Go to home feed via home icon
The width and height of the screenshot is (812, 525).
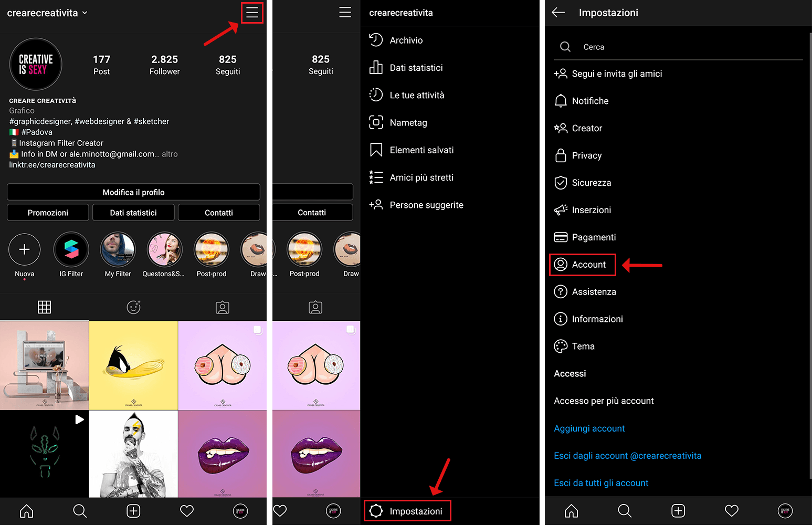click(x=26, y=511)
